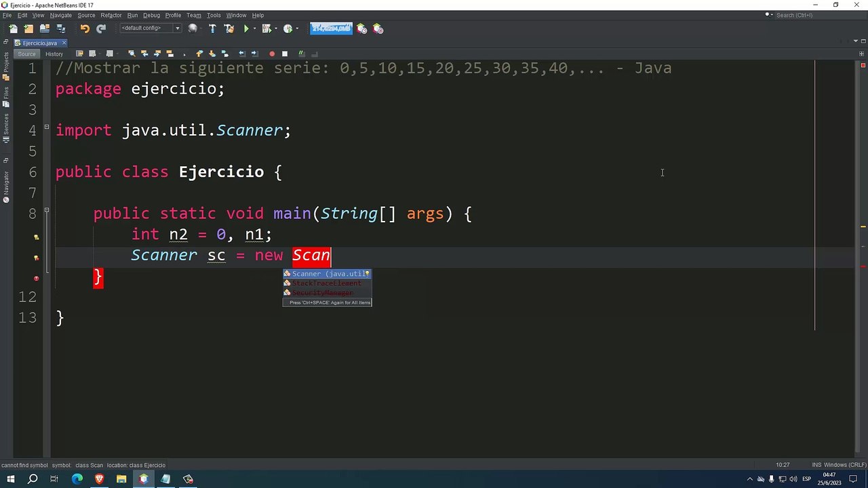
Task: Open the Files side panel
Action: tap(6, 97)
